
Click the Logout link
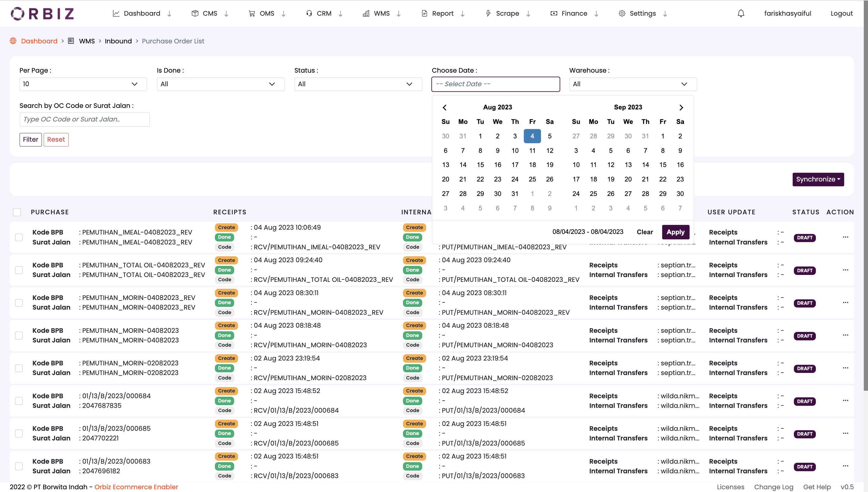(842, 14)
